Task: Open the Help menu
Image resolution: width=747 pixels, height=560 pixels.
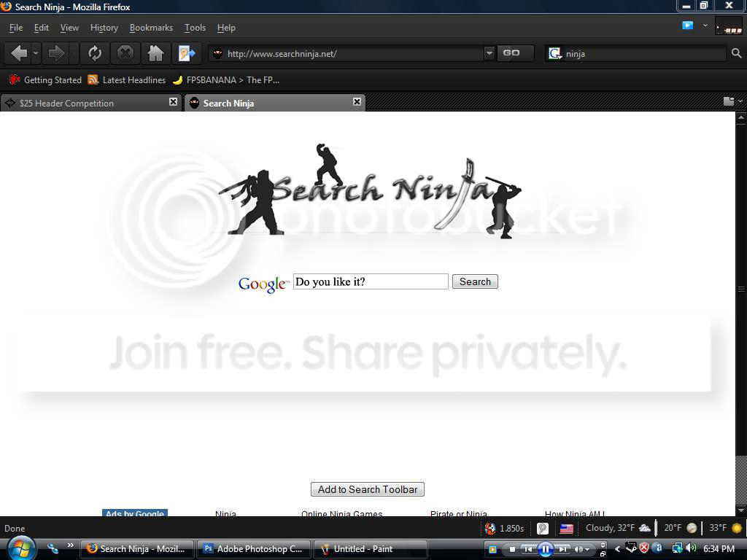Action: 226,28
